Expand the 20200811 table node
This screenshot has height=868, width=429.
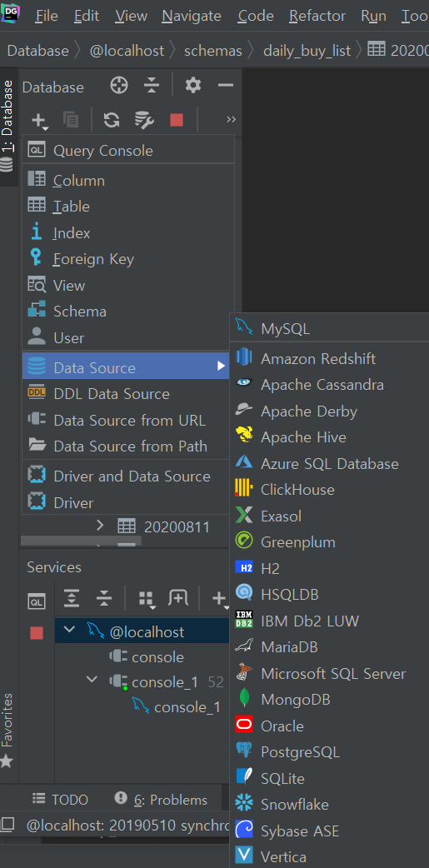tap(100, 526)
